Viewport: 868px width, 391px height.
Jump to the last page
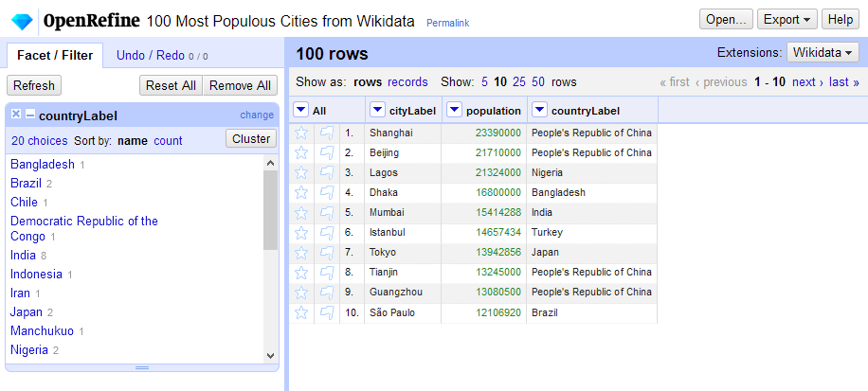(x=843, y=82)
